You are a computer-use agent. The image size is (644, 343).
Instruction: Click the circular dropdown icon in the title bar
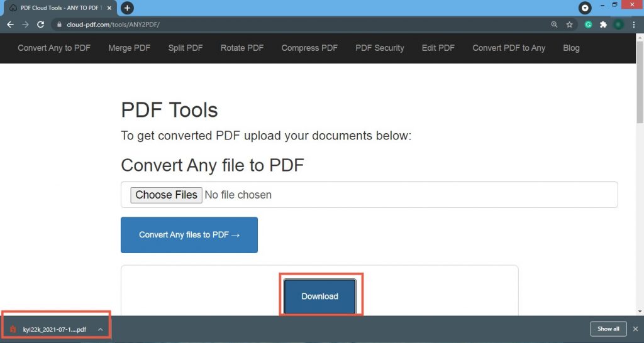[x=585, y=8]
